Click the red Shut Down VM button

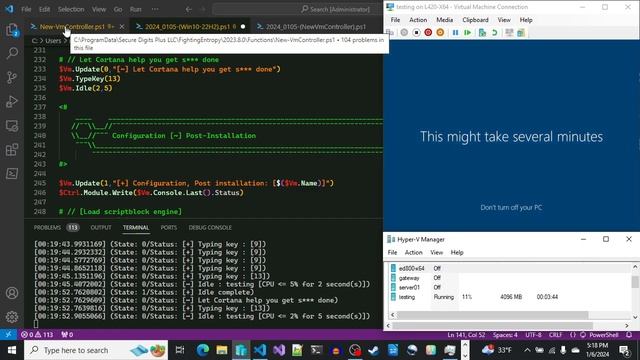coord(428,33)
